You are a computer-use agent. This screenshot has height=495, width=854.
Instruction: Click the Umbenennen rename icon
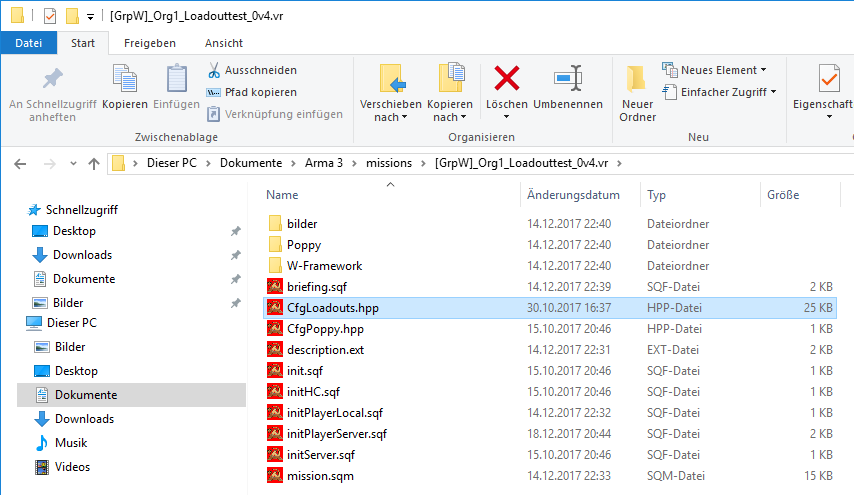[567, 79]
